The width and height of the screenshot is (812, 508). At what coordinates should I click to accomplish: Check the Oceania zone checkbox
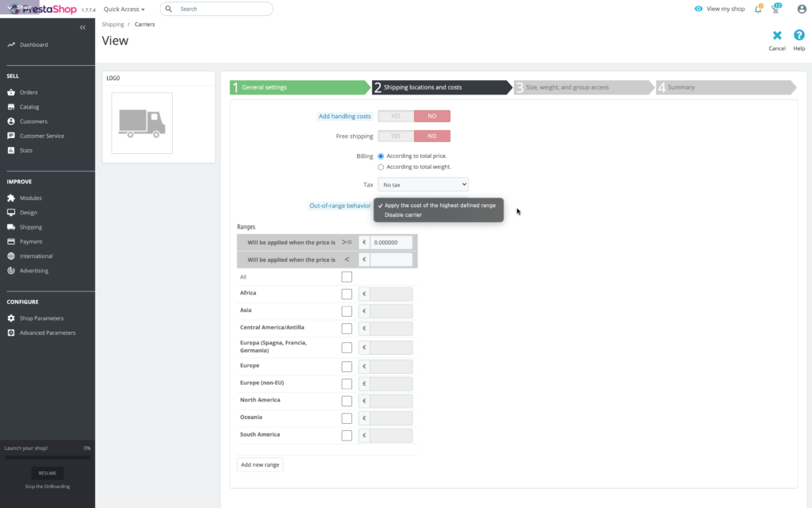pos(347,418)
